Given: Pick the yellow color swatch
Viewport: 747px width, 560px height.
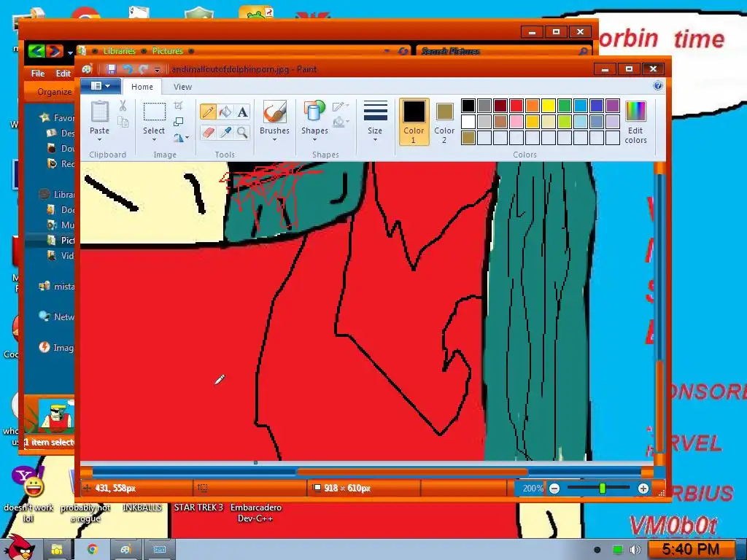Looking at the screenshot, I should 549,106.
